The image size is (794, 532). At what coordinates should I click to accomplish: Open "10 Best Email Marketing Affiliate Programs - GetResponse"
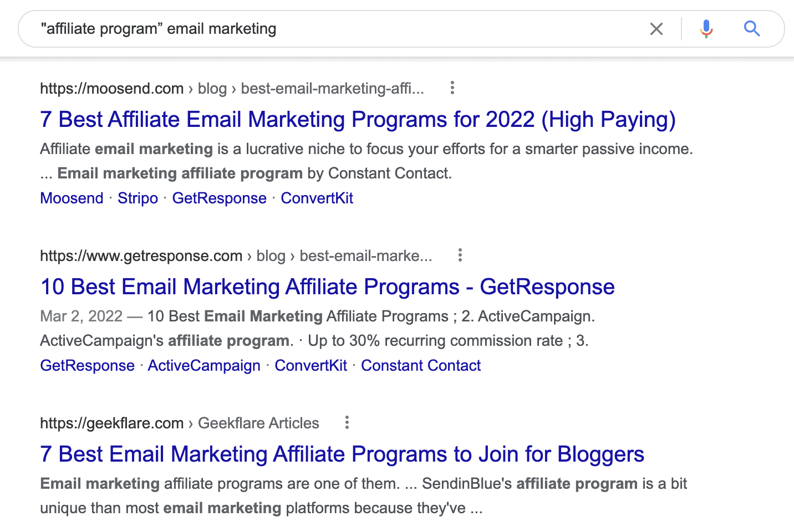pos(327,287)
